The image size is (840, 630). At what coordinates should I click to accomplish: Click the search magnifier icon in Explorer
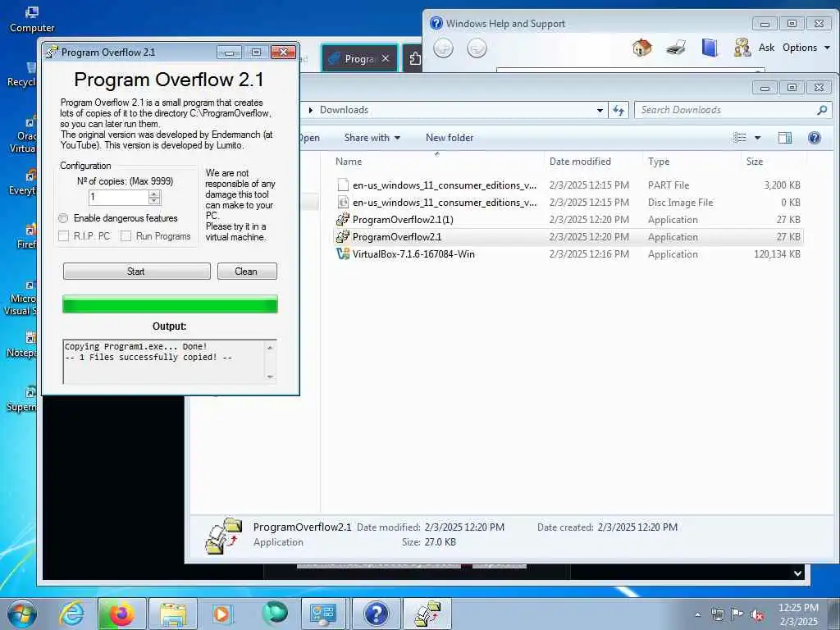click(822, 110)
